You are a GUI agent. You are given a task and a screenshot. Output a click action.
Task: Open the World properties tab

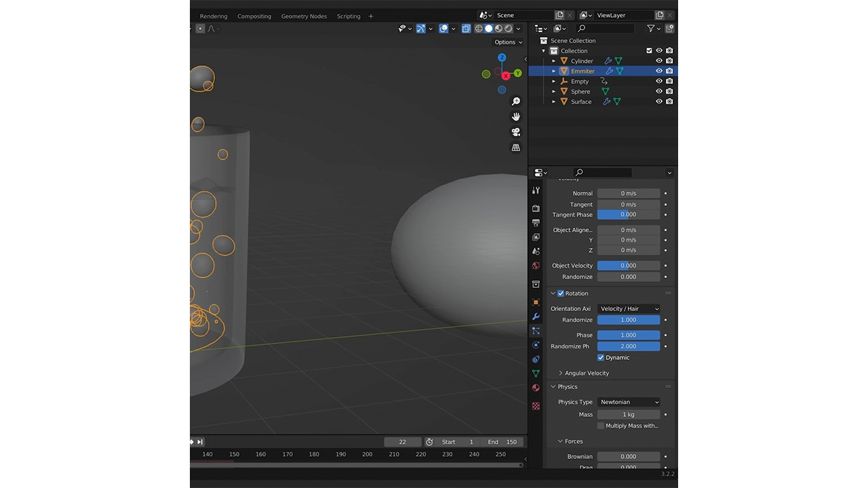point(536,266)
